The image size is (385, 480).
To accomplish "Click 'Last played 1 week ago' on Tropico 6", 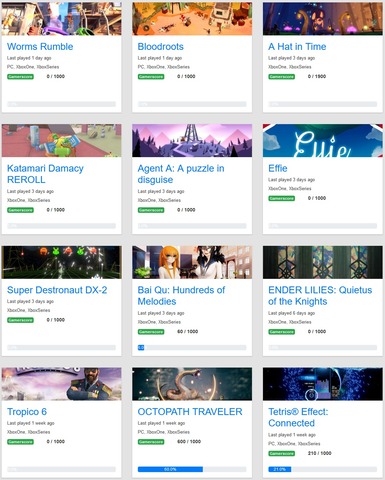I will click(x=31, y=423).
